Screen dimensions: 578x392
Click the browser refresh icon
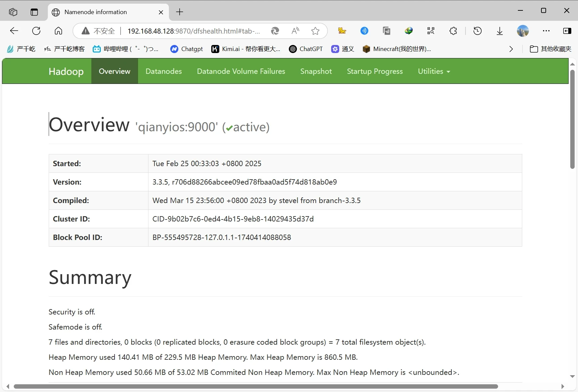tap(36, 31)
